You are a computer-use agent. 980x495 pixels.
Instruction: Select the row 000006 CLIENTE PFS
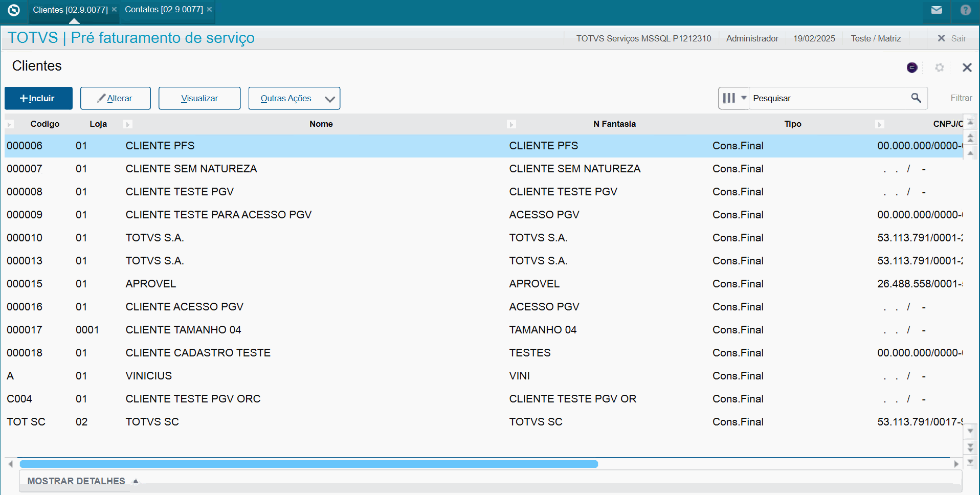484,146
